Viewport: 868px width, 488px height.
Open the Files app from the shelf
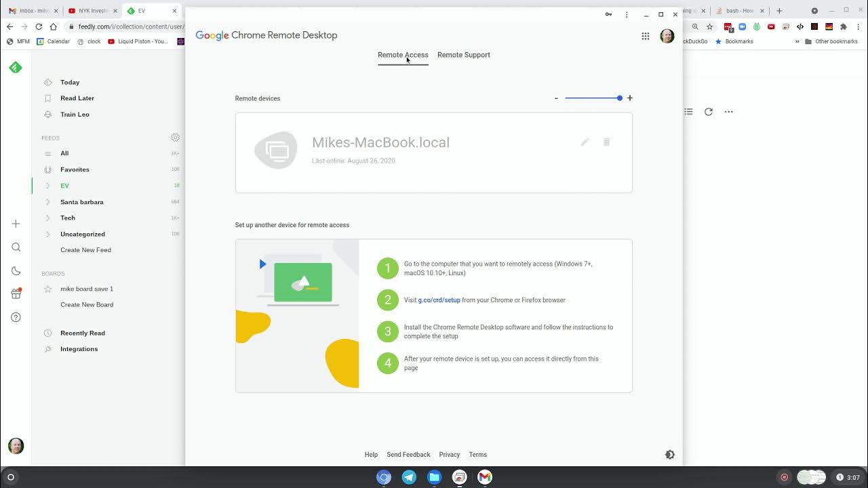coord(434,477)
